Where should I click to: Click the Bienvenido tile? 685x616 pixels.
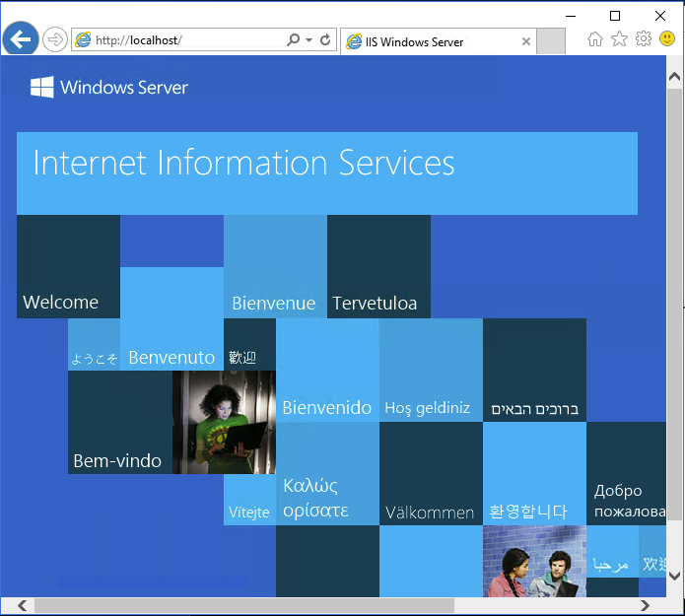tap(327, 370)
